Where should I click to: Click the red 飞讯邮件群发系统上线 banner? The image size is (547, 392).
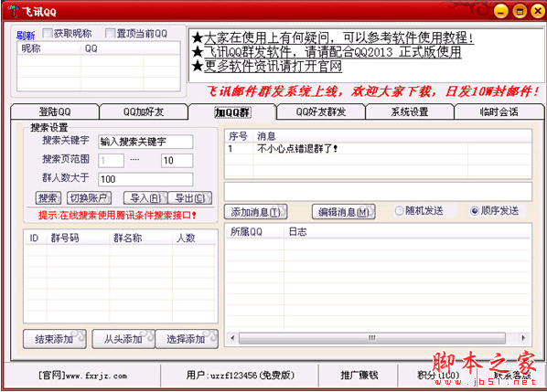click(372, 91)
